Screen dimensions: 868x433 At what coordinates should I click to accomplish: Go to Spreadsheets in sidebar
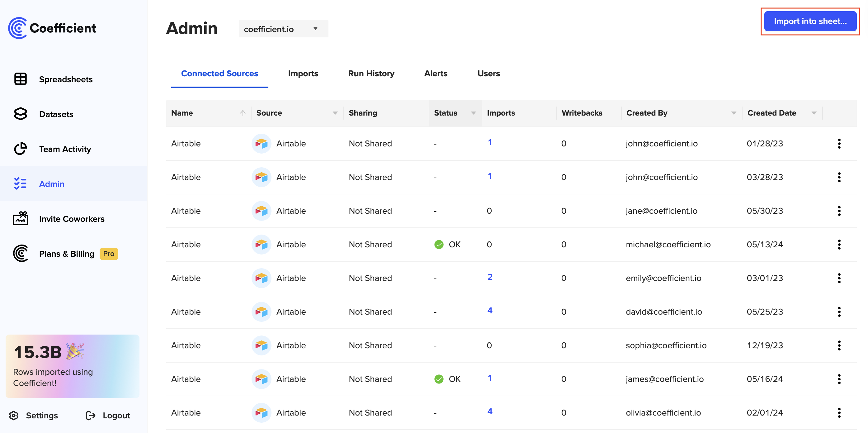point(66,79)
